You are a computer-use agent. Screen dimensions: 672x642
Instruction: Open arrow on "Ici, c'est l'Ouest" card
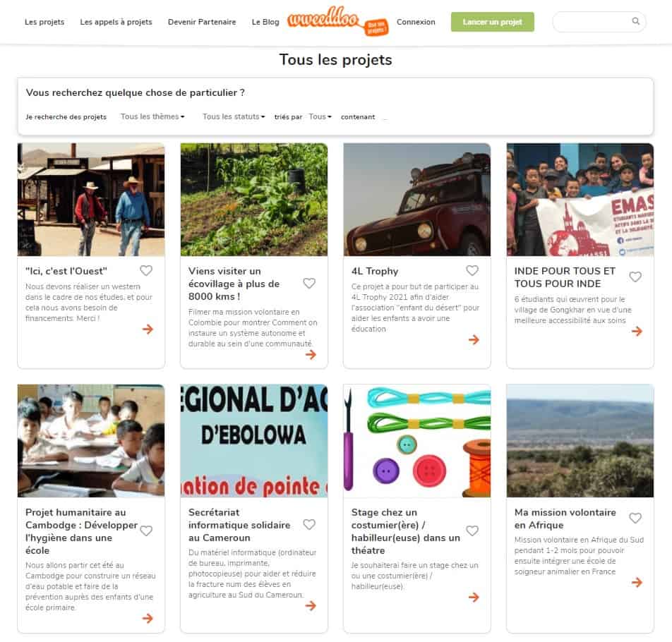click(148, 329)
